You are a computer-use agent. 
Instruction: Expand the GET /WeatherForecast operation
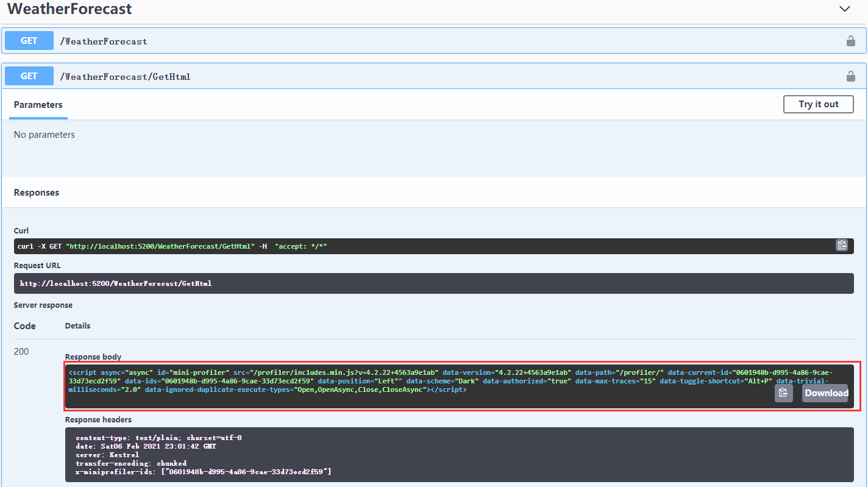pos(433,41)
